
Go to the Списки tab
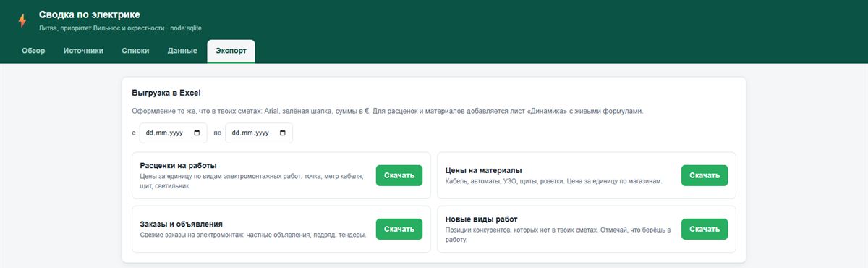pos(136,51)
